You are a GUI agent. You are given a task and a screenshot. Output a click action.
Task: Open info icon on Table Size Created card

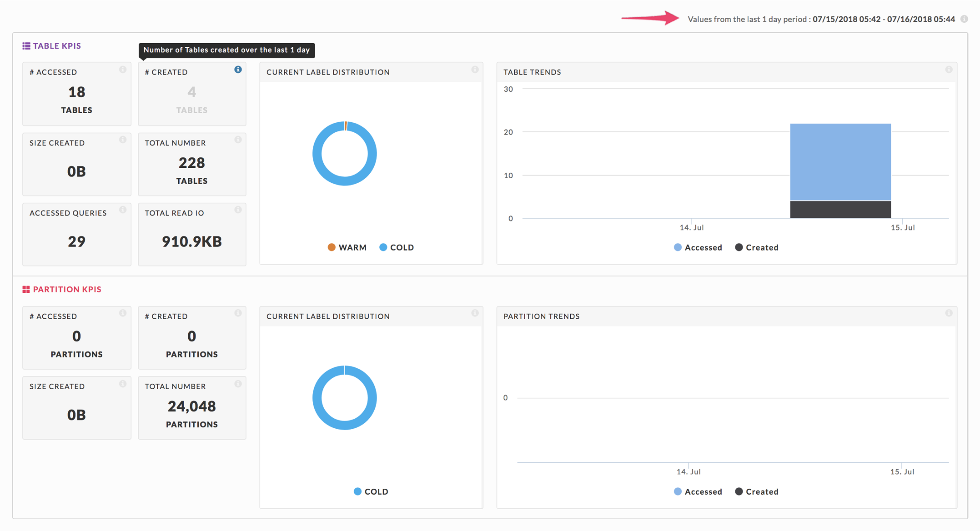[123, 140]
